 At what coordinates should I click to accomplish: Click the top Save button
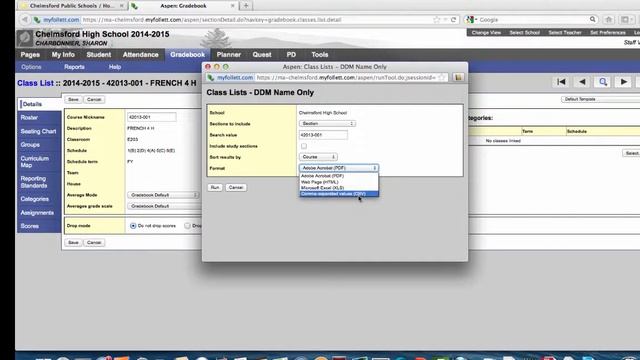[x=73, y=100]
